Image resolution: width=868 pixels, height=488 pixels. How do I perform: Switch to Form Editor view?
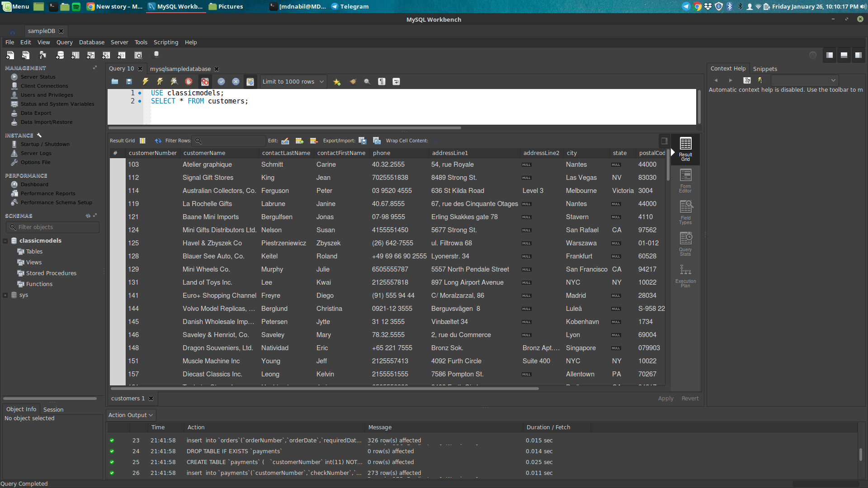[685, 181]
